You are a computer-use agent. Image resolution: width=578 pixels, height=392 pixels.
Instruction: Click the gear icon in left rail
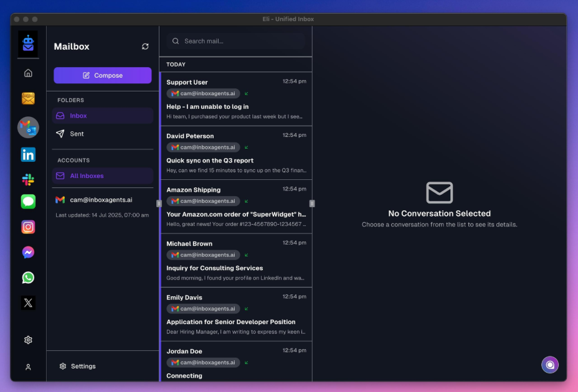tap(28, 340)
